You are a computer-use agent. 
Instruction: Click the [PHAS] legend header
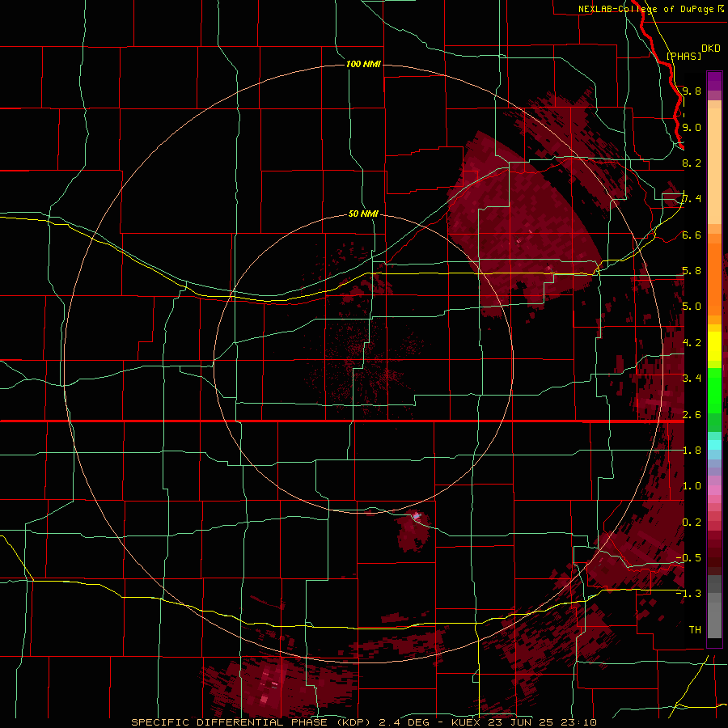tap(684, 56)
